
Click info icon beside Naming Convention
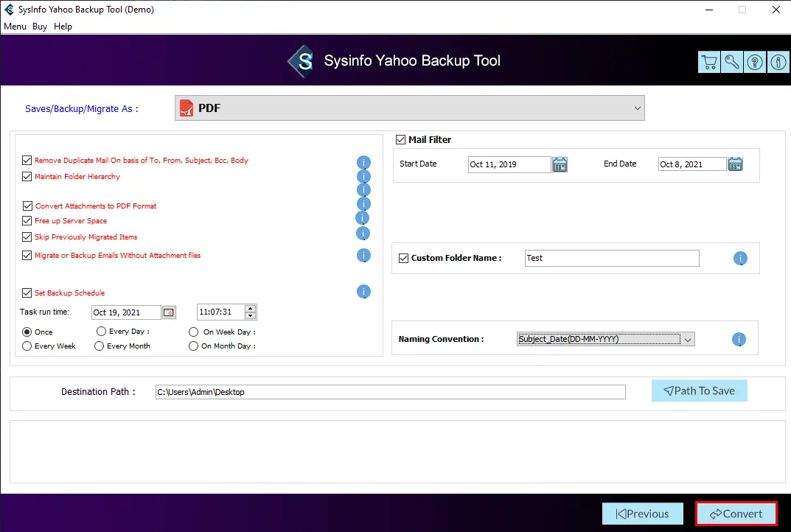(x=739, y=340)
